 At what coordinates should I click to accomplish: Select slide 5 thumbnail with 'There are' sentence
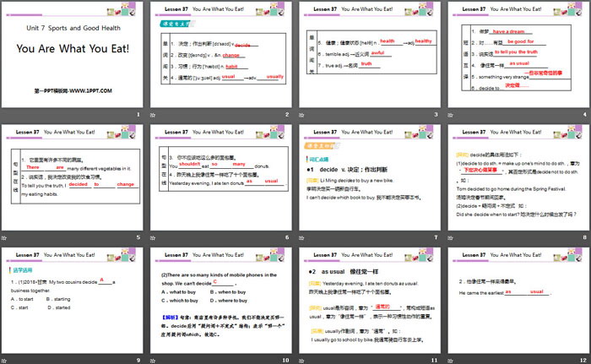point(72,177)
